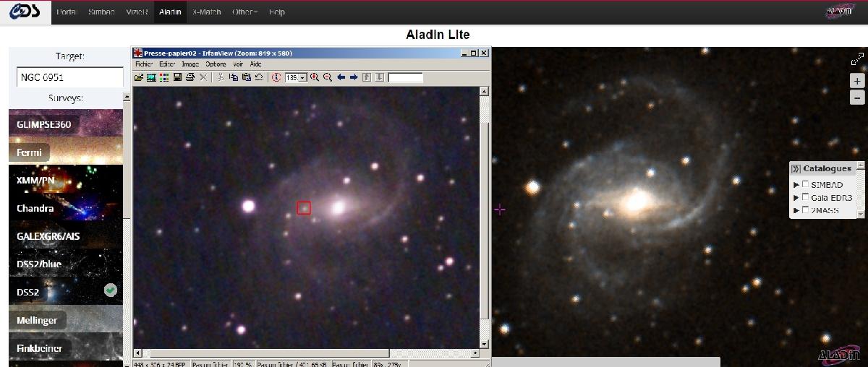Select the DSS2/blue survey
Image resolution: width=868 pixels, height=367 pixels.
66,264
